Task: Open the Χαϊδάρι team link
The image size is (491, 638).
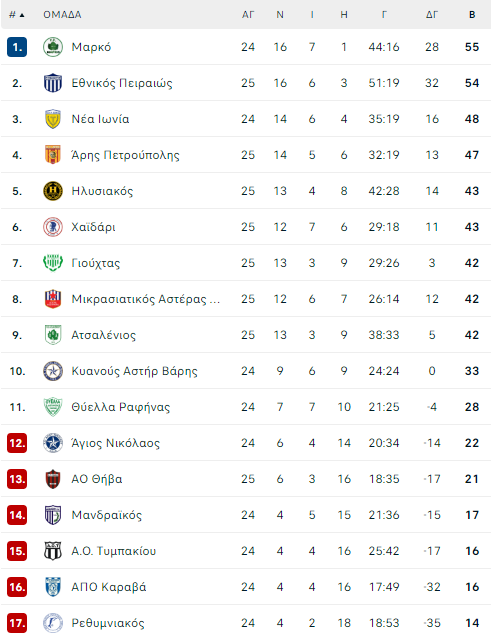Action: (x=93, y=227)
